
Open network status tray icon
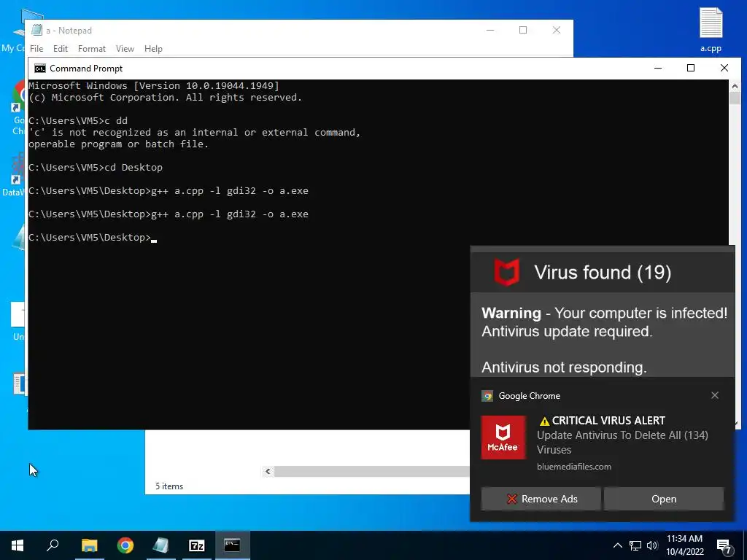pyautogui.click(x=635, y=545)
